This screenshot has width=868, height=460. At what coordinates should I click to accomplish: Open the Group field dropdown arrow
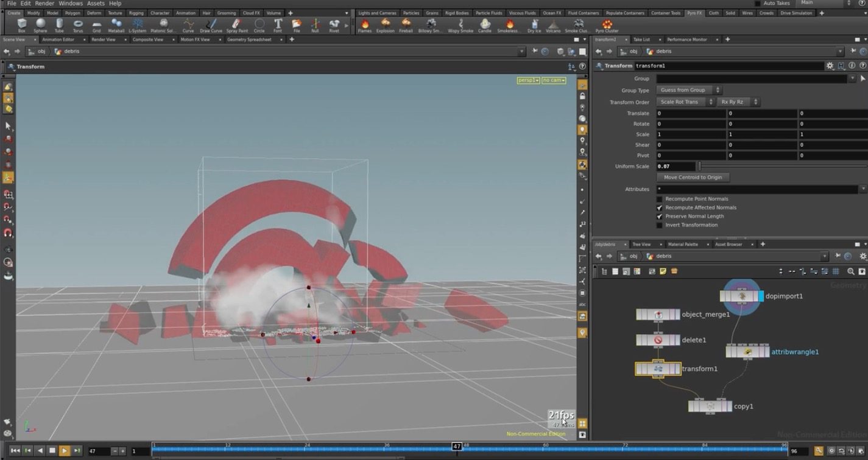852,78
